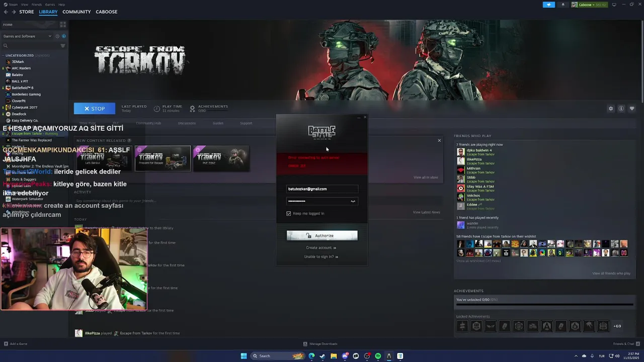Open File Explorer from taskbar

[334, 356]
